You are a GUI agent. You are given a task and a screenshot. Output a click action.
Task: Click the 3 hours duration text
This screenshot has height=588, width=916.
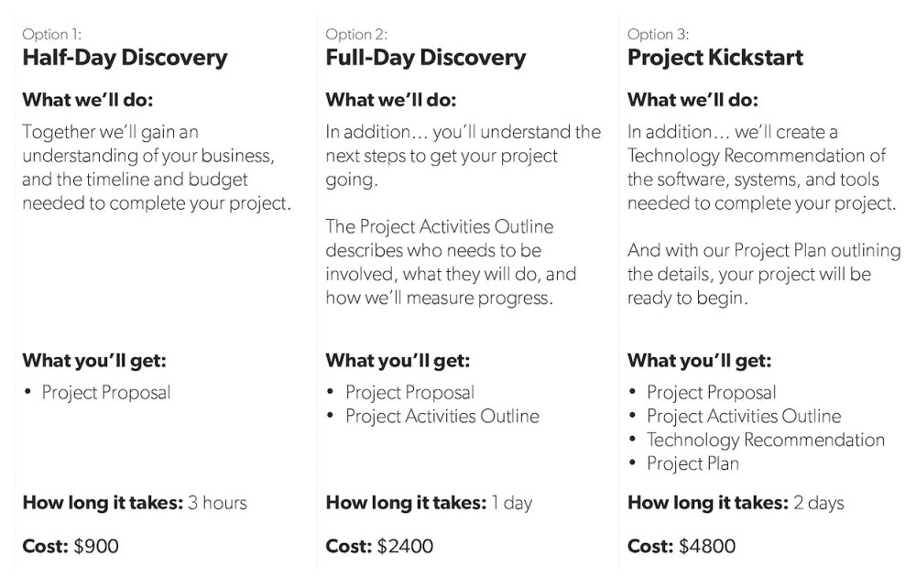point(217,503)
